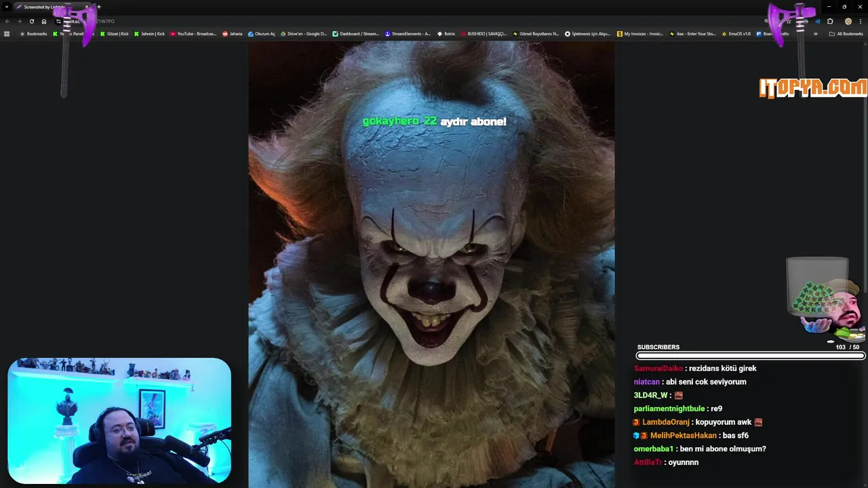The height and width of the screenshot is (488, 868).
Task: Open the StreamElements bookmark
Action: [x=408, y=34]
